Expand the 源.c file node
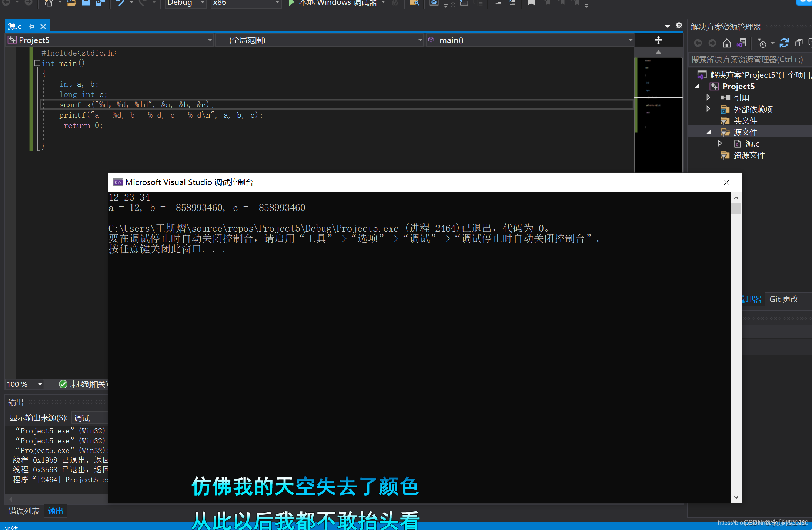Image resolution: width=812 pixels, height=530 pixels. pyautogui.click(x=720, y=144)
